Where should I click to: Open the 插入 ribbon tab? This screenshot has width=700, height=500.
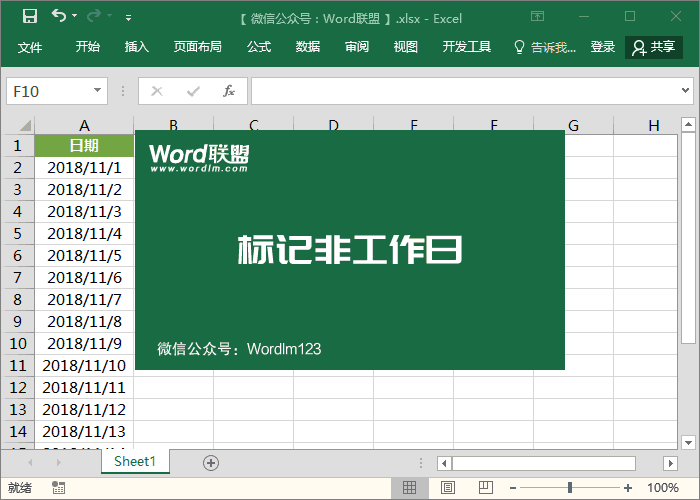[137, 47]
